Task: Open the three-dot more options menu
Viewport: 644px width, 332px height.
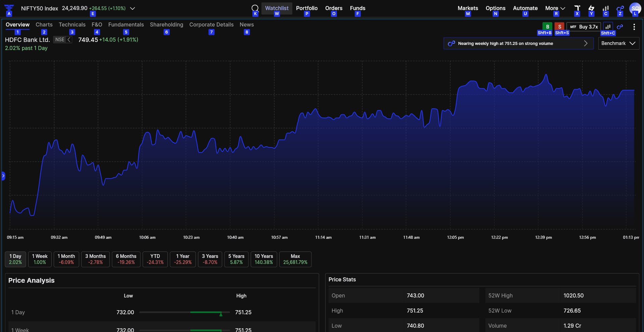Action: (x=634, y=27)
